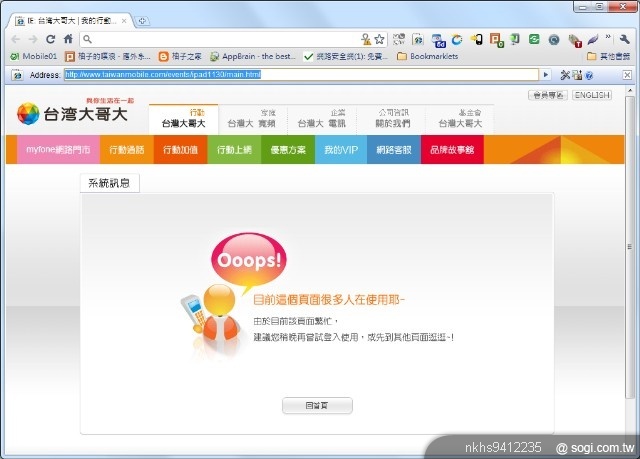Bookmark this page with the star icon

click(379, 39)
